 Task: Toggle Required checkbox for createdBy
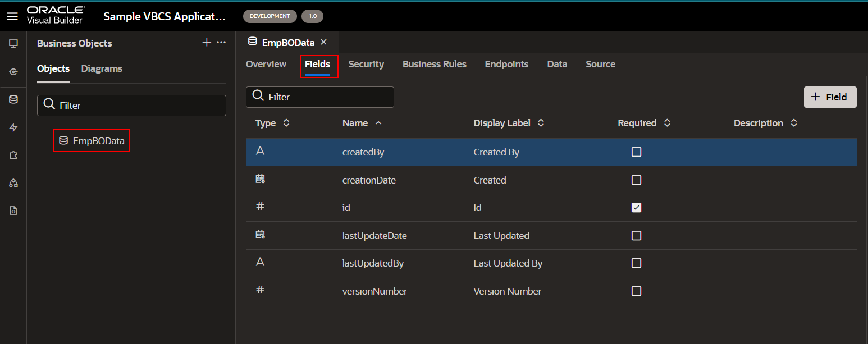click(636, 152)
